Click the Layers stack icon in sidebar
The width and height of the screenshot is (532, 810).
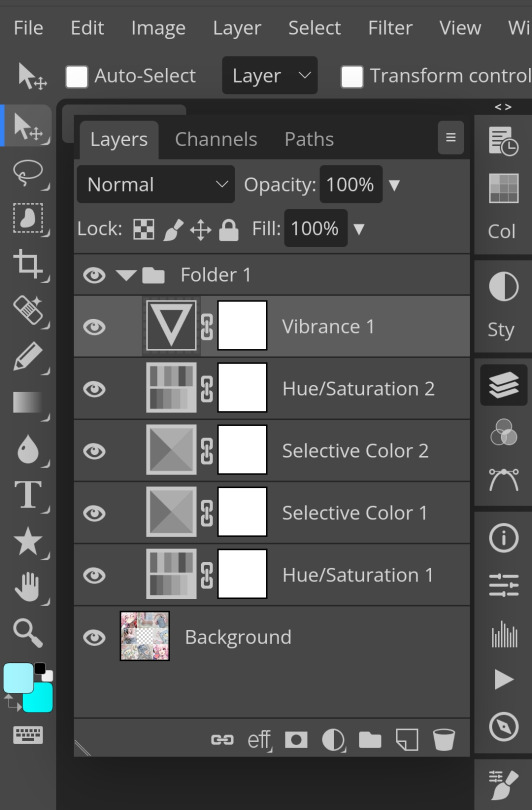pos(503,385)
